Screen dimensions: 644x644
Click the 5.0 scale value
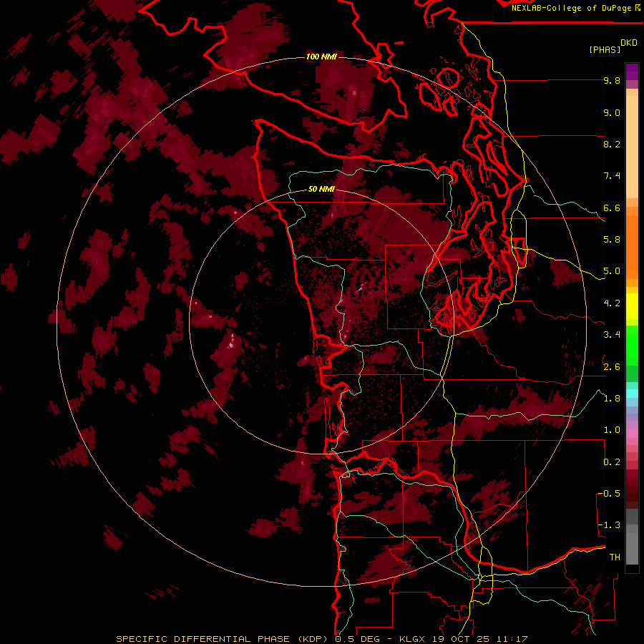coord(612,271)
